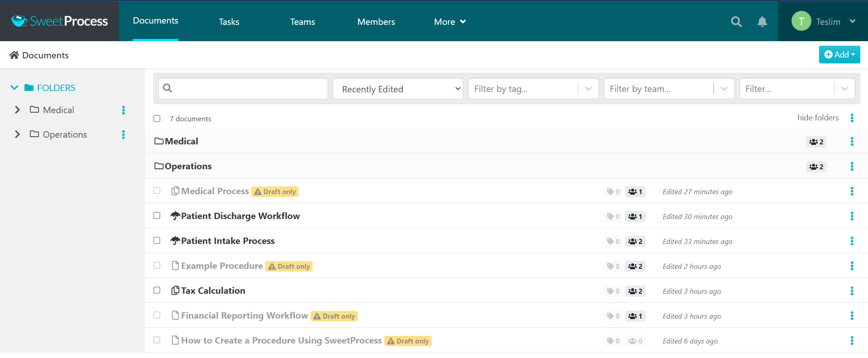Click the search magnifier icon in header
Image resolution: width=868 pixels, height=358 pixels.
pyautogui.click(x=736, y=22)
